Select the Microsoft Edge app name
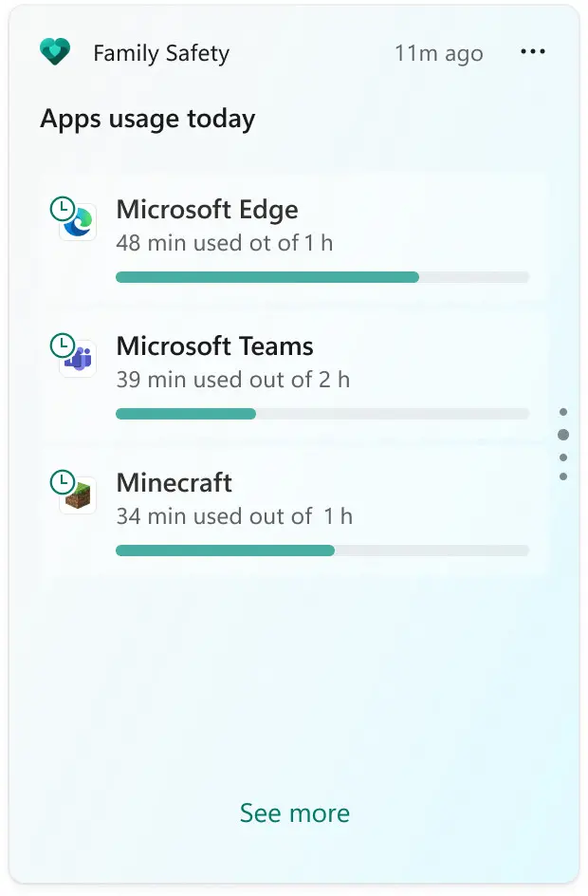Screen dimensions: 588x896 point(207,210)
